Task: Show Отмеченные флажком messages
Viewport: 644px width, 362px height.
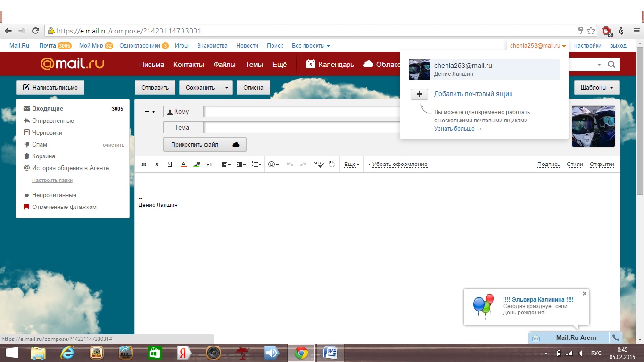Action: (64, 207)
